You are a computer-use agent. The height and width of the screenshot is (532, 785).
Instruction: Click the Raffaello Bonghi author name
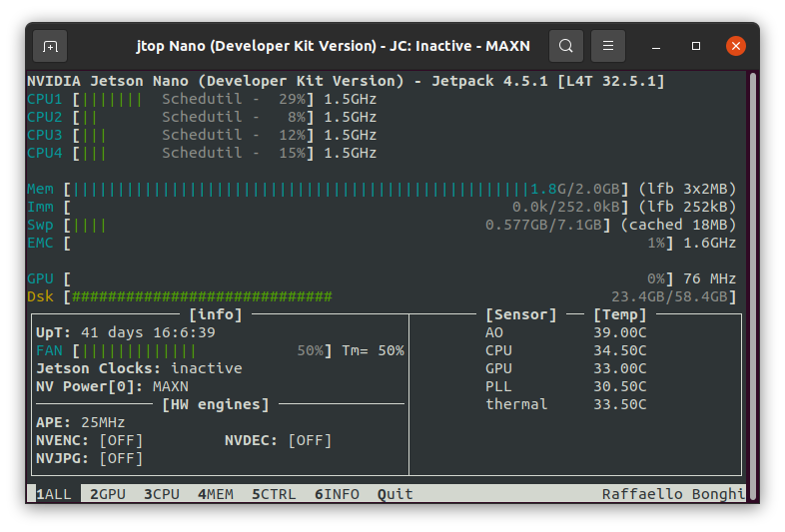[x=673, y=494]
